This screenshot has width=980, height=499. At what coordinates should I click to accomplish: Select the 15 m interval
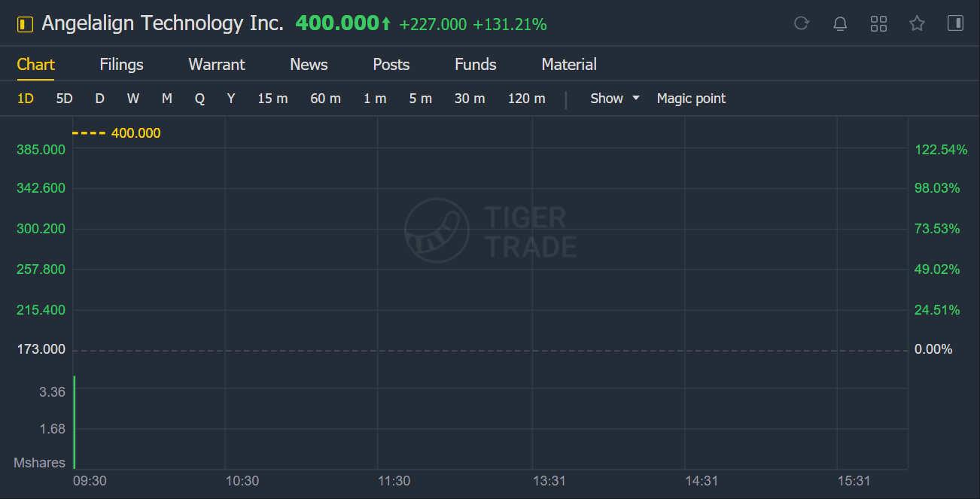[x=272, y=99]
